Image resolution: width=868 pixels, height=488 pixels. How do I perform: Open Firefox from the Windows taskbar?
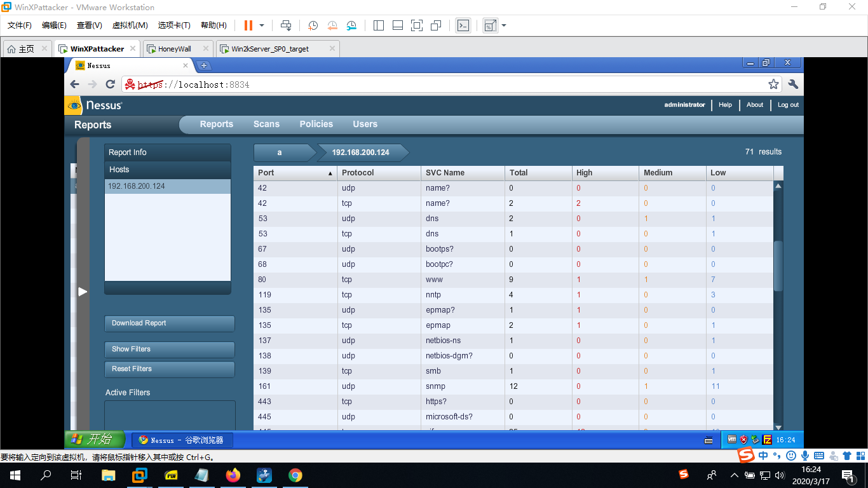(x=233, y=475)
